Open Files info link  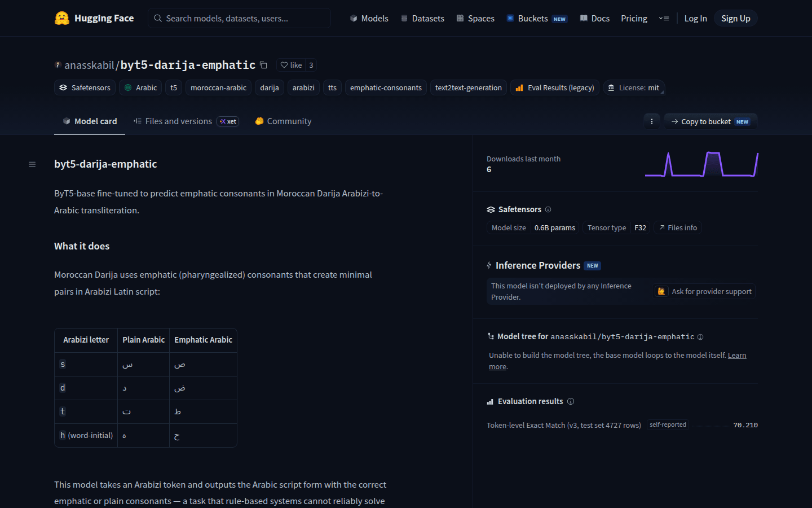tap(678, 227)
